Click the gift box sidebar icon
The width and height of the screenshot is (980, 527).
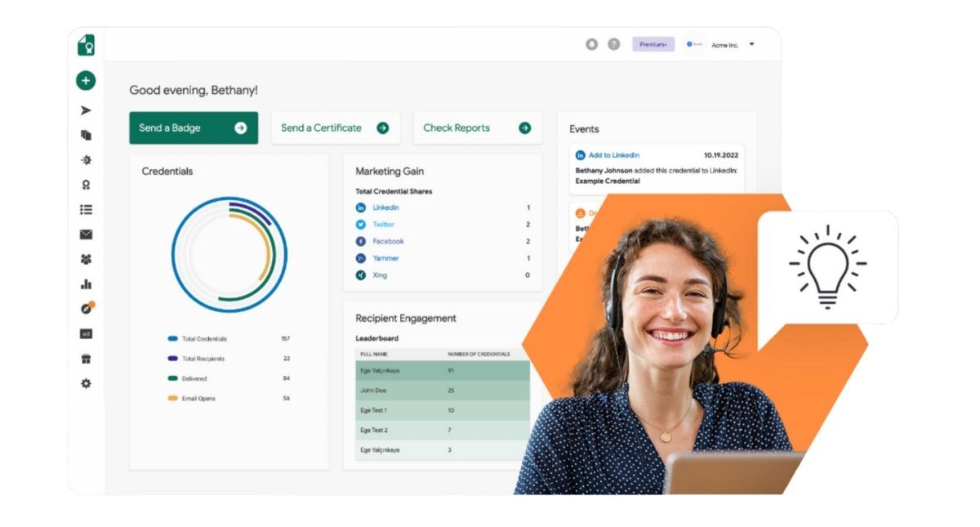pyautogui.click(x=86, y=359)
